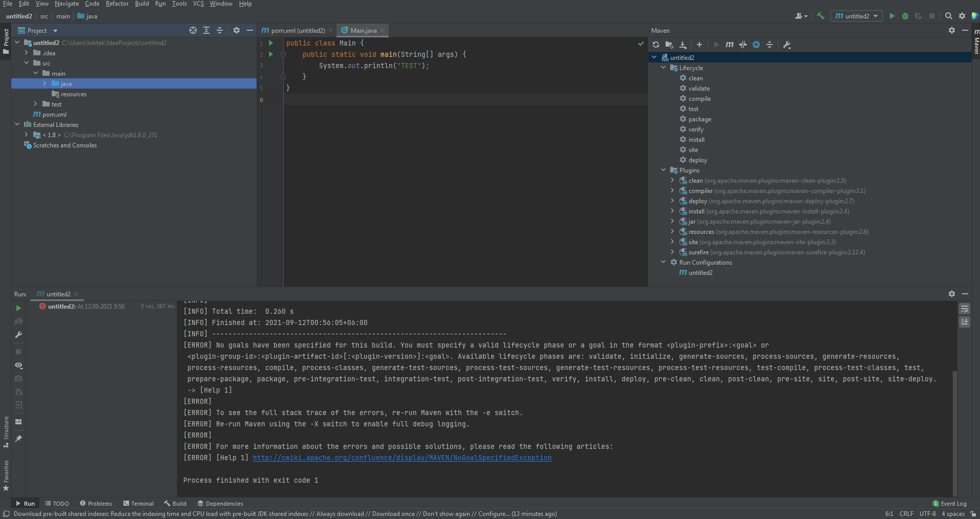
Task: Generate sources and update folders in Maven
Action: pos(669,45)
